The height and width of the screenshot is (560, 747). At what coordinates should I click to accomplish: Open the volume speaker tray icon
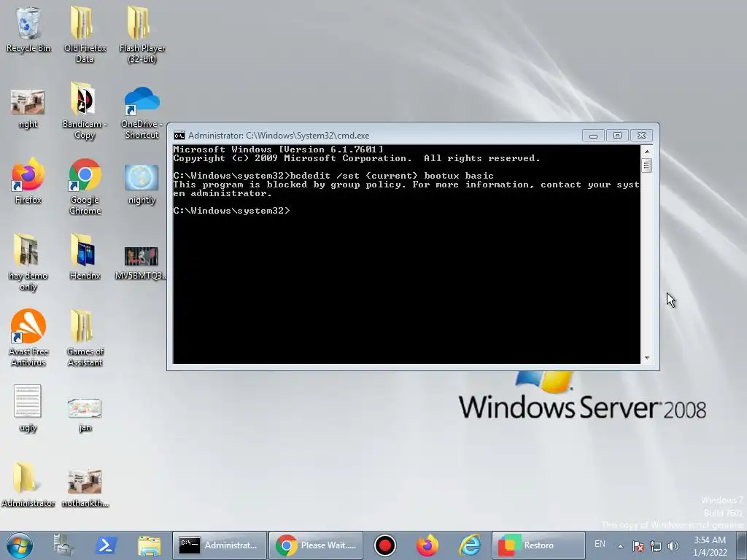point(673,545)
